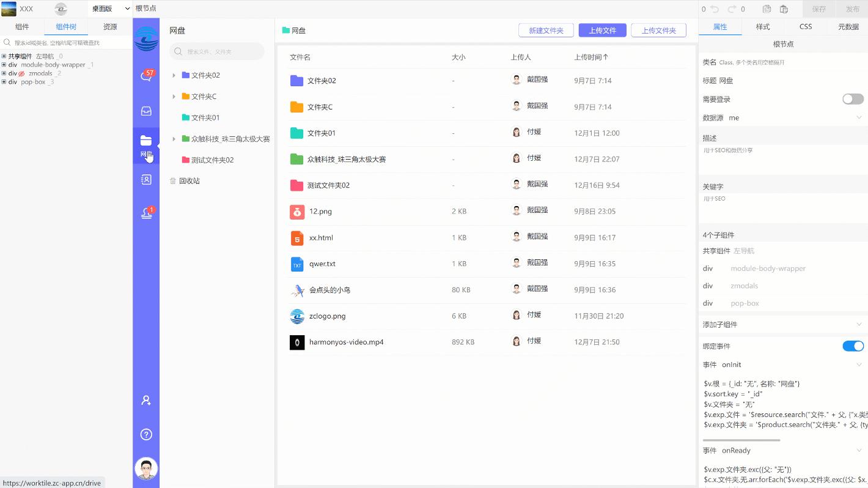Click the 类名 class input field

pos(792,62)
